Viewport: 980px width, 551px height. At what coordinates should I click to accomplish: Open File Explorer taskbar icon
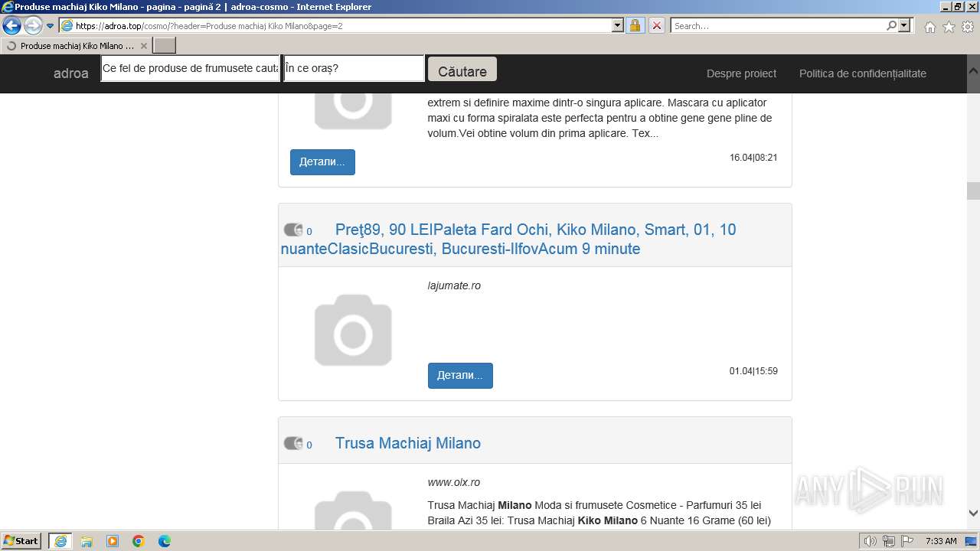(x=87, y=541)
